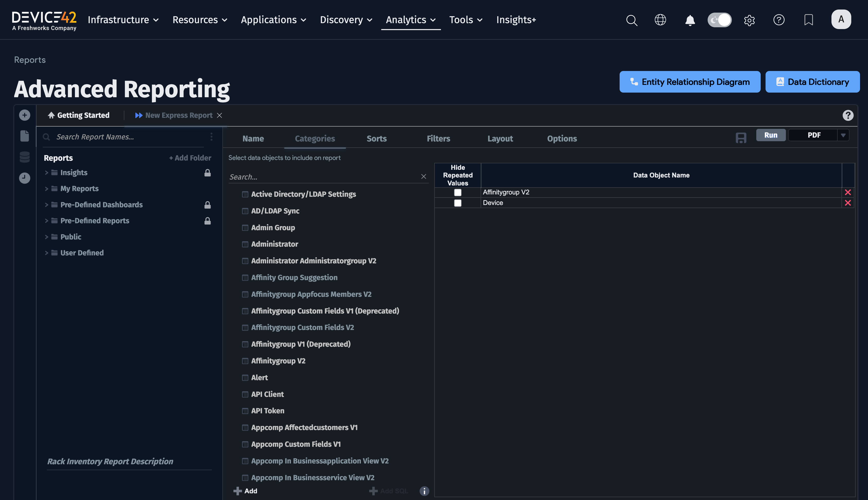This screenshot has width=868, height=500.
Task: Open the Infrastructure menu
Action: click(123, 20)
